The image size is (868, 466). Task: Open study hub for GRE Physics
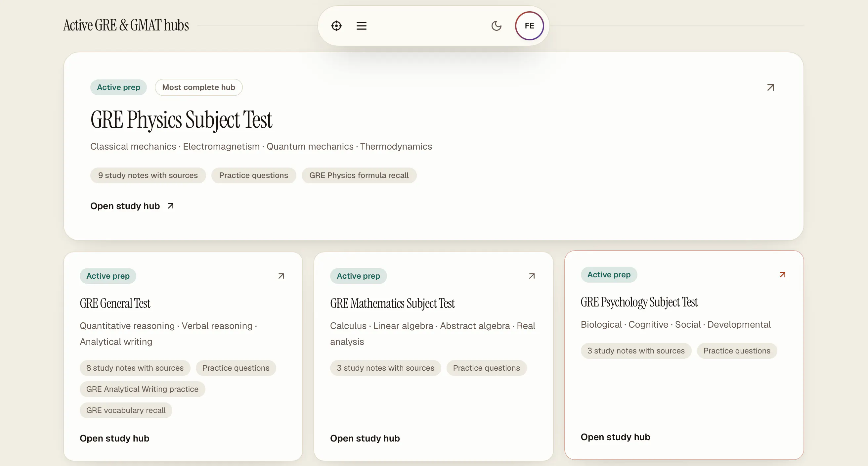click(125, 206)
